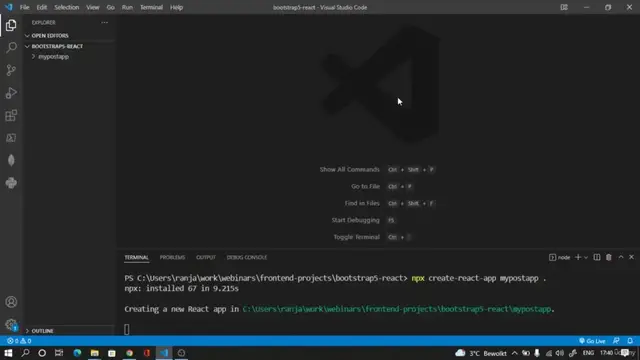Switch to the Problems tab

(172, 257)
